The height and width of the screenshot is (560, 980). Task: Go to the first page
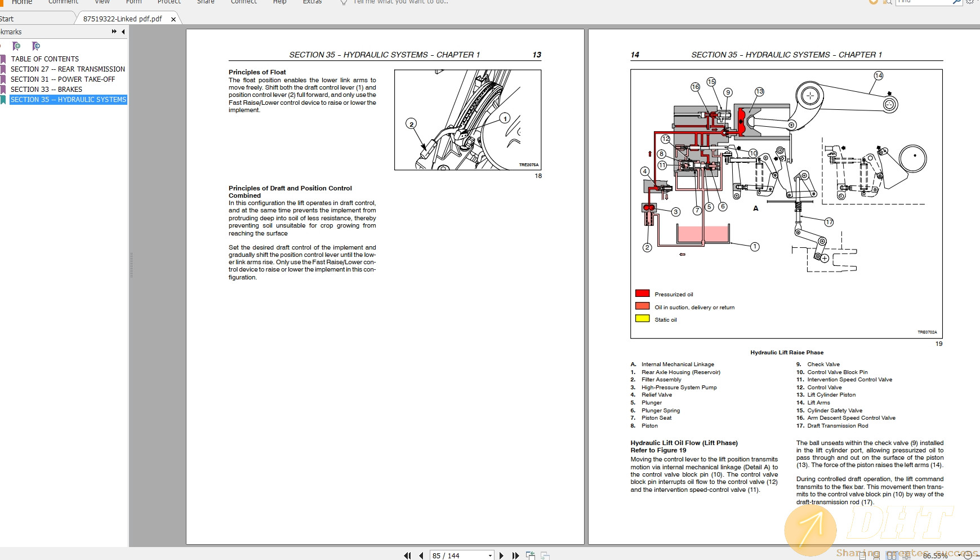point(407,555)
